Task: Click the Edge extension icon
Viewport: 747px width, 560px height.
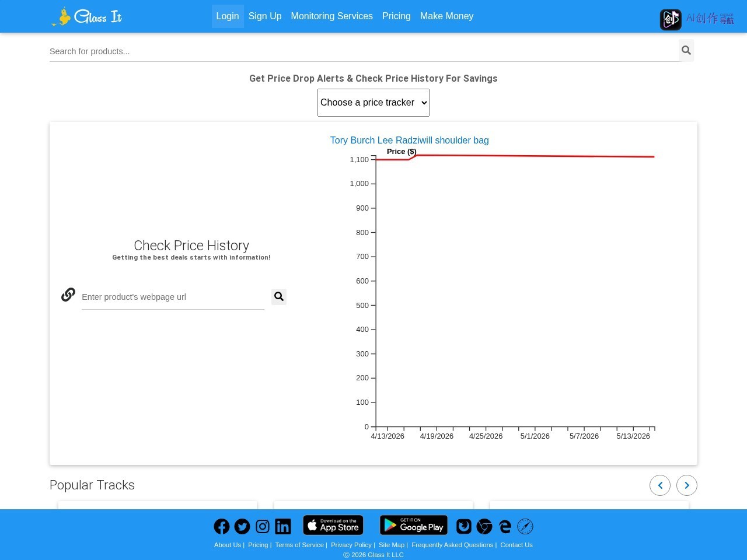Action: (x=505, y=527)
